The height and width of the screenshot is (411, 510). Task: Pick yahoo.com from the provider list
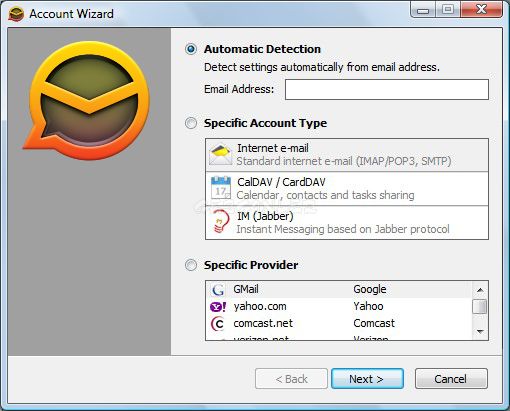point(339,306)
